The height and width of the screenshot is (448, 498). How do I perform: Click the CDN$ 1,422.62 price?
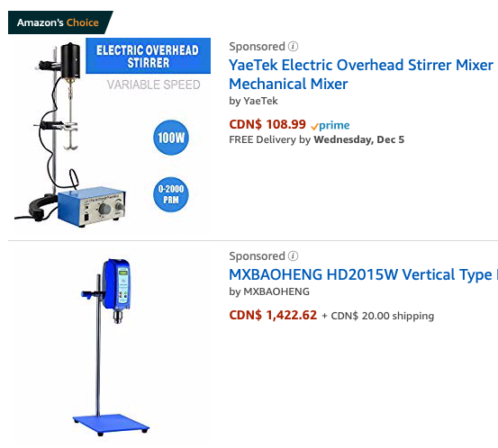(273, 315)
